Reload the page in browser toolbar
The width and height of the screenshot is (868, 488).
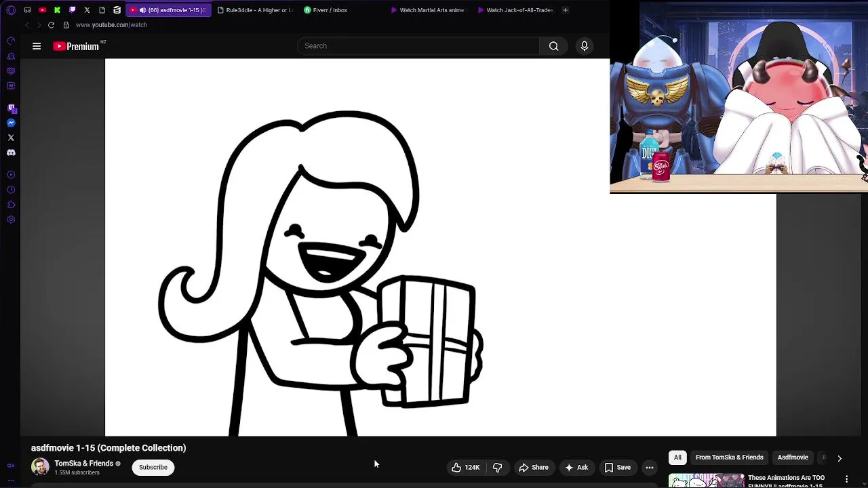pos(51,25)
